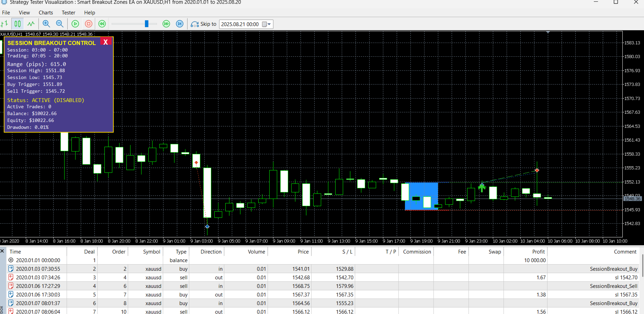Click profit value 1.38

click(x=541, y=295)
